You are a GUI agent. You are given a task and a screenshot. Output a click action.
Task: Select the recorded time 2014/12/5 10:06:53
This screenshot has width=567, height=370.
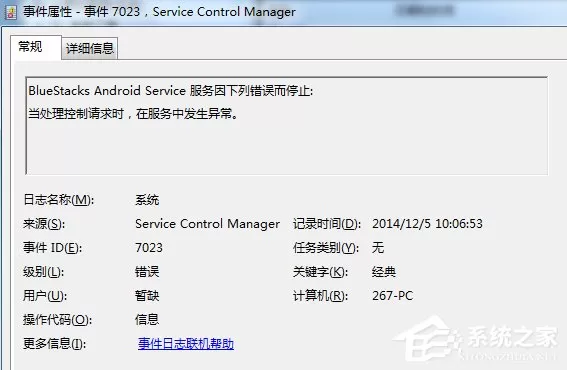click(427, 224)
